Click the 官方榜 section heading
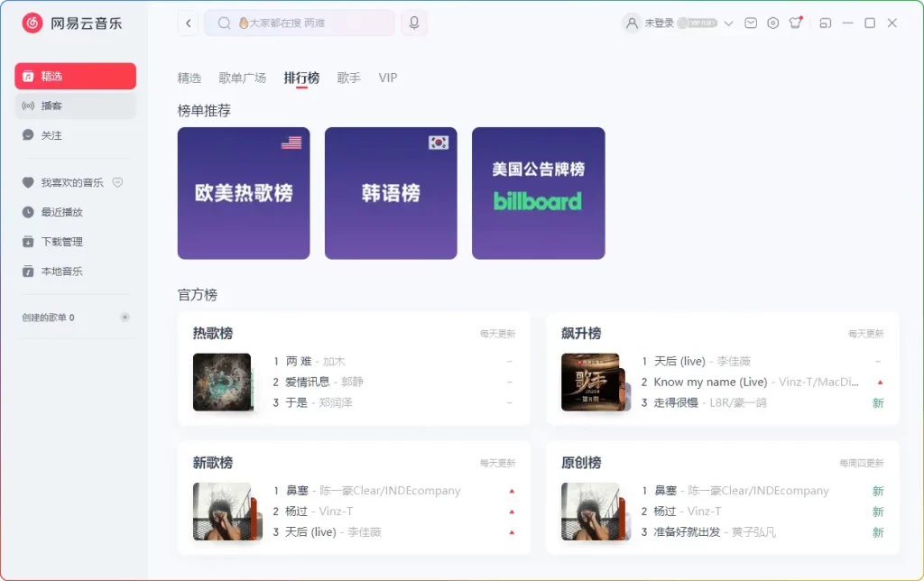 tap(198, 295)
